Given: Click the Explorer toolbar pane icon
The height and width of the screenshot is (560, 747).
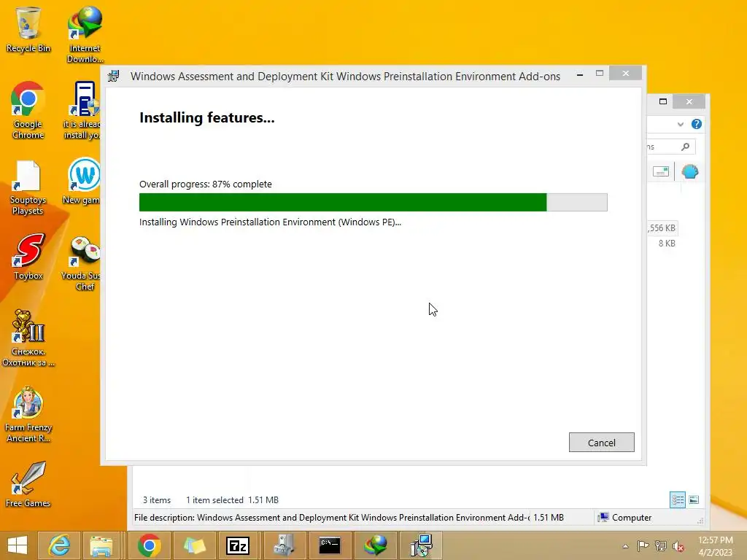Looking at the screenshot, I should 661,171.
